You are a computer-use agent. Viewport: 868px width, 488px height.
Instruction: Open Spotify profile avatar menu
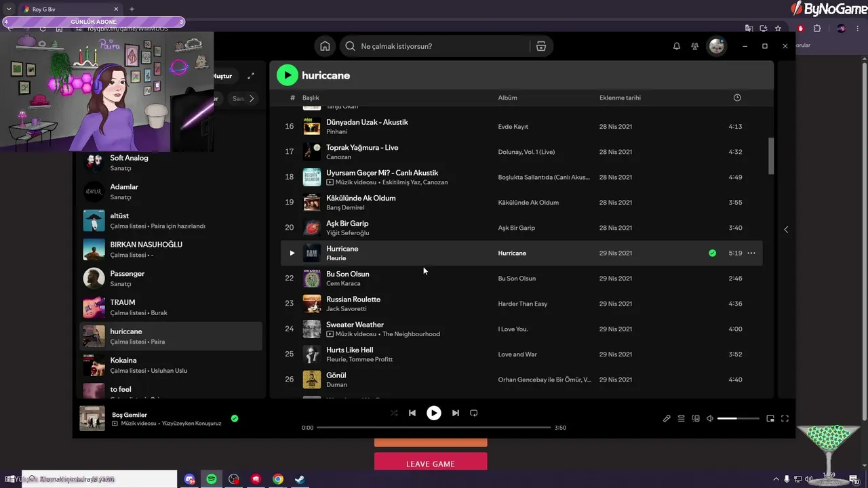(716, 46)
